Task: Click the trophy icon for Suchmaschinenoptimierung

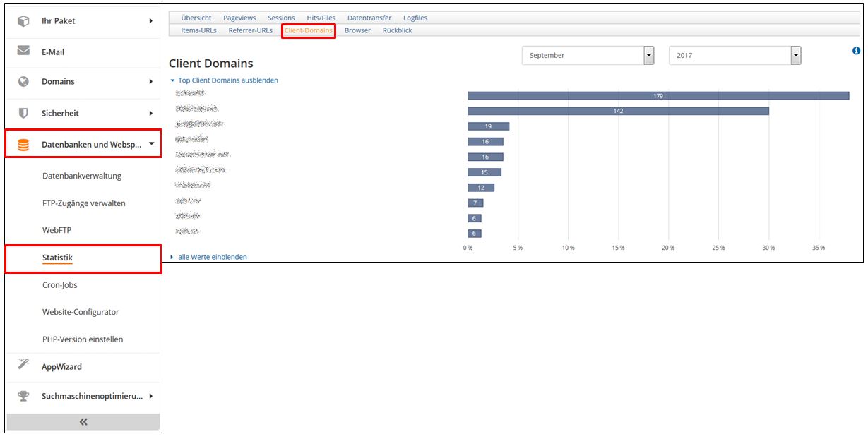Action: tap(23, 396)
